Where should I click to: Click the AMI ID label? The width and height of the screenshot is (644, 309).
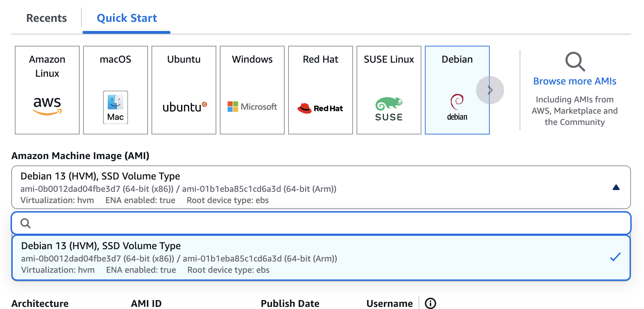[146, 303]
